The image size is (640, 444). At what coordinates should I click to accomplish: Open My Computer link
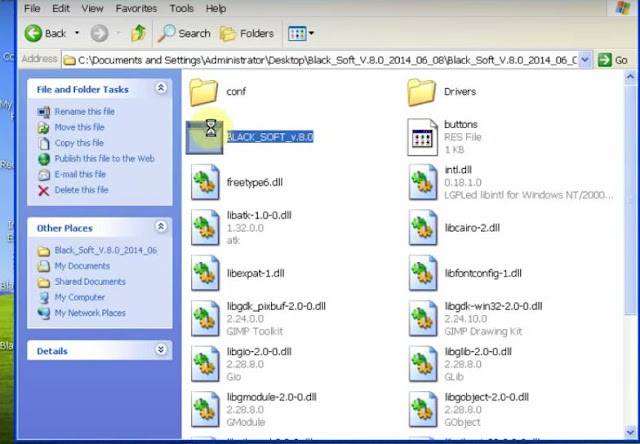pyautogui.click(x=71, y=297)
